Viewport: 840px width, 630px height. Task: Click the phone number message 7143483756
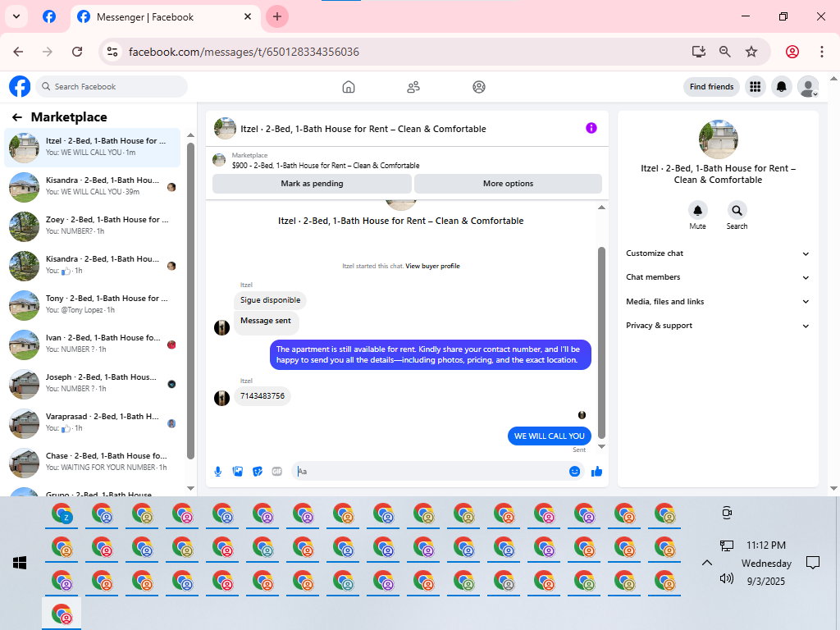262,396
